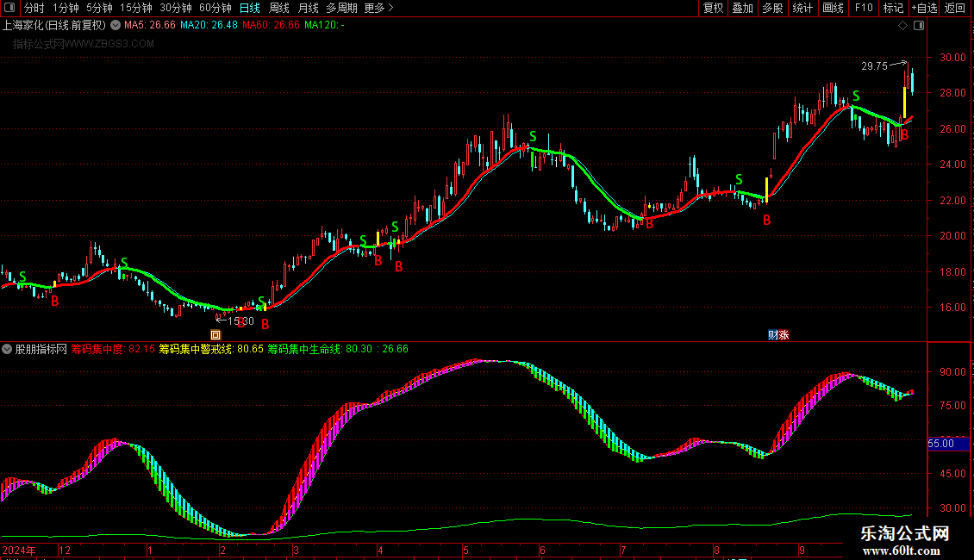Viewport: 974px width, 560px height.
Task: Click the 90.00 level on the indicator axis
Action: 952,372
